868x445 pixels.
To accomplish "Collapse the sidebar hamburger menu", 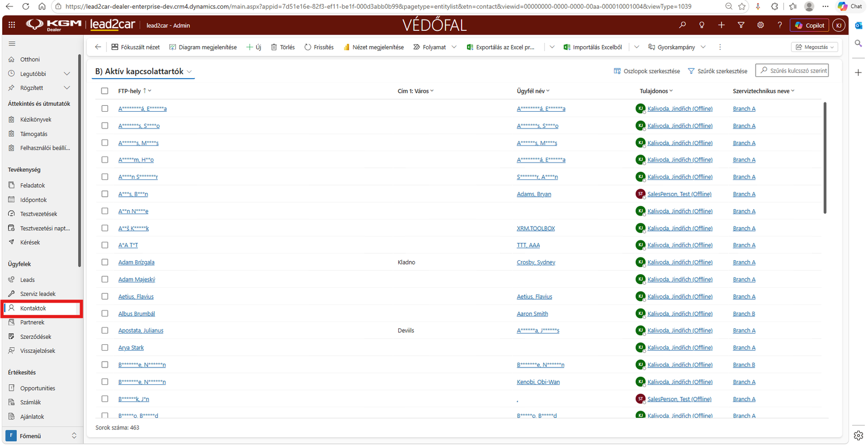I will click(12, 44).
